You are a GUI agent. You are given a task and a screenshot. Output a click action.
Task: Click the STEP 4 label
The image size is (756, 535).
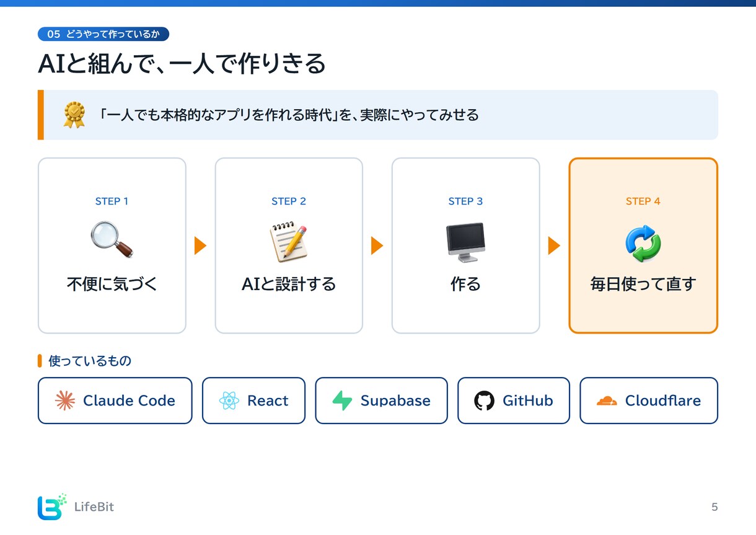(x=643, y=201)
